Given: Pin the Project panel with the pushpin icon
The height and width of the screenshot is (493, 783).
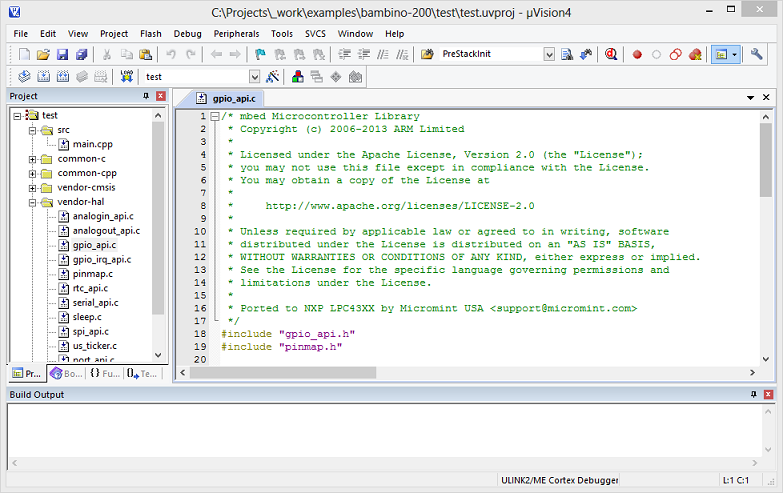Looking at the screenshot, I should (146, 96).
